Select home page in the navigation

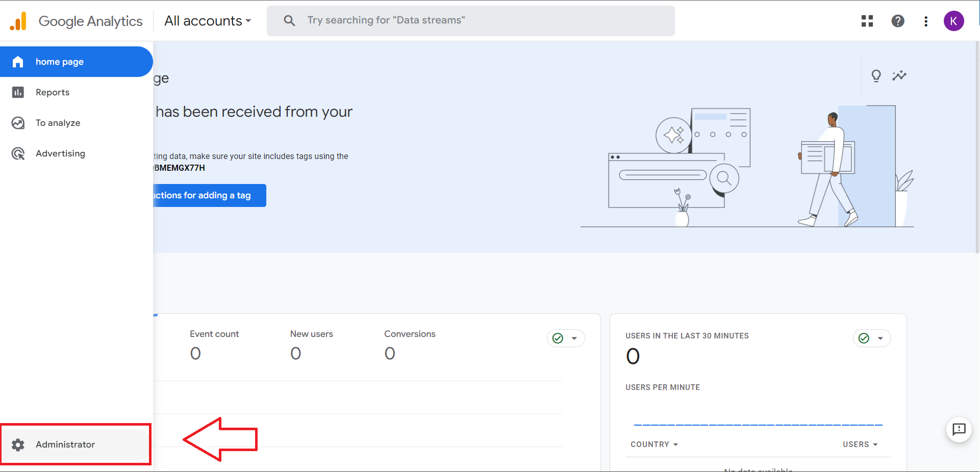click(60, 62)
